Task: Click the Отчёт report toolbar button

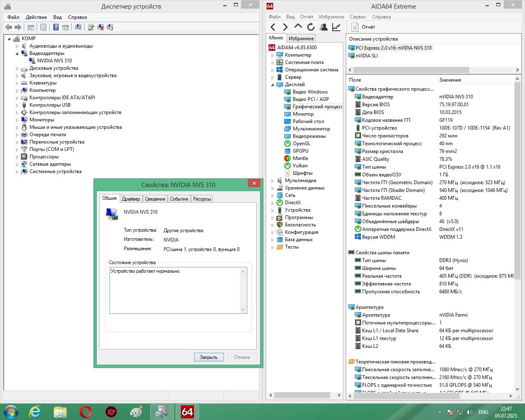Action: click(364, 27)
